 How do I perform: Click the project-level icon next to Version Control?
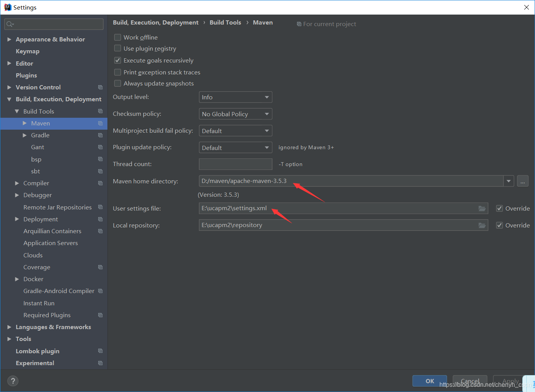pos(100,87)
